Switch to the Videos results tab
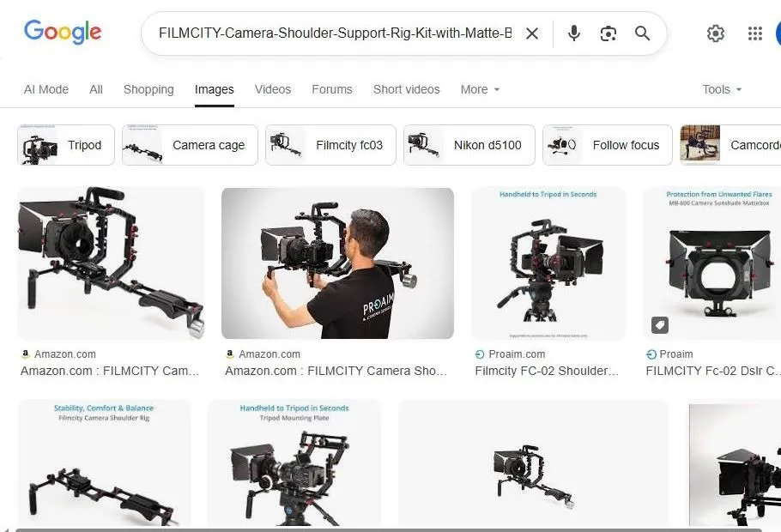Image resolution: width=781 pixels, height=532 pixels. point(272,89)
